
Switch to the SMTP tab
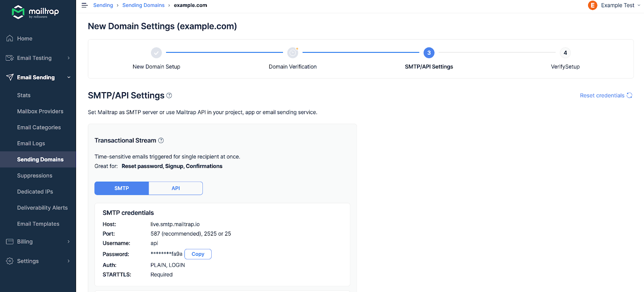click(x=122, y=188)
